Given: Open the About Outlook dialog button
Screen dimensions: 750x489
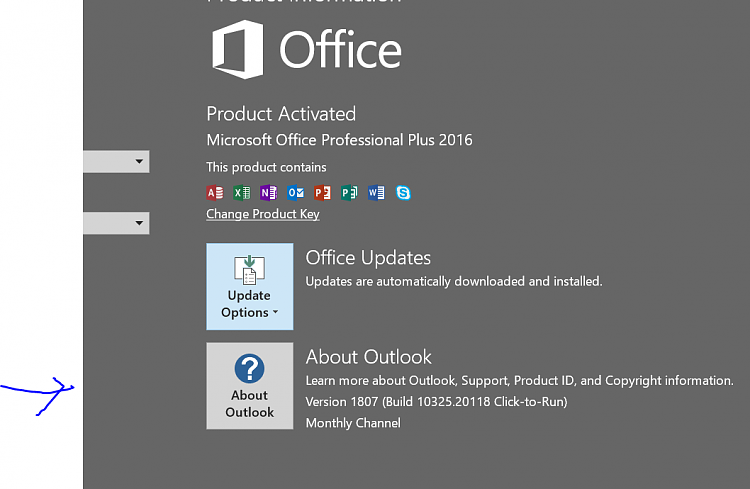Looking at the screenshot, I should (250, 386).
